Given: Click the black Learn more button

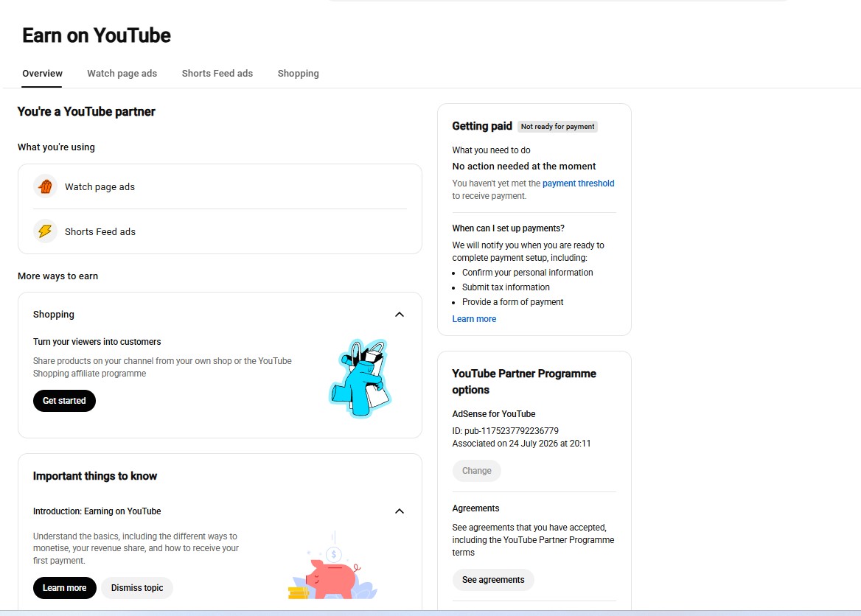Looking at the screenshot, I should pos(65,588).
